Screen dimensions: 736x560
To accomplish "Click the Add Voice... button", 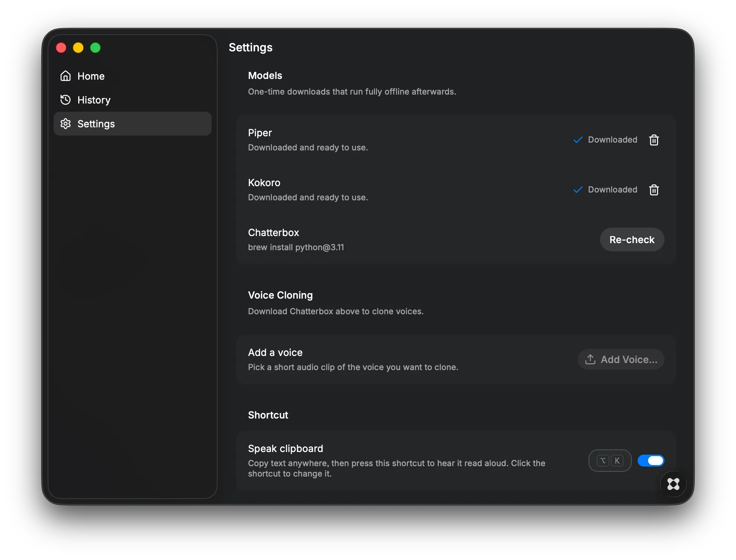I will point(621,359).
